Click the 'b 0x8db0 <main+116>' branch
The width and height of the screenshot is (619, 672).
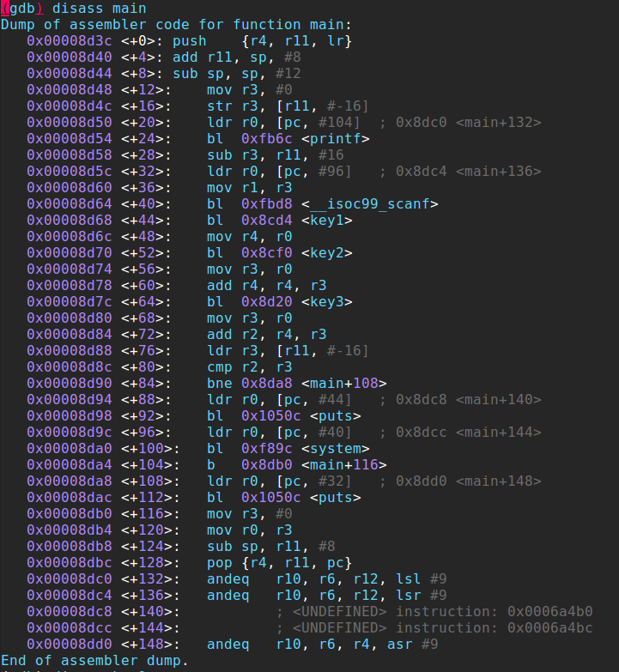[x=297, y=464]
